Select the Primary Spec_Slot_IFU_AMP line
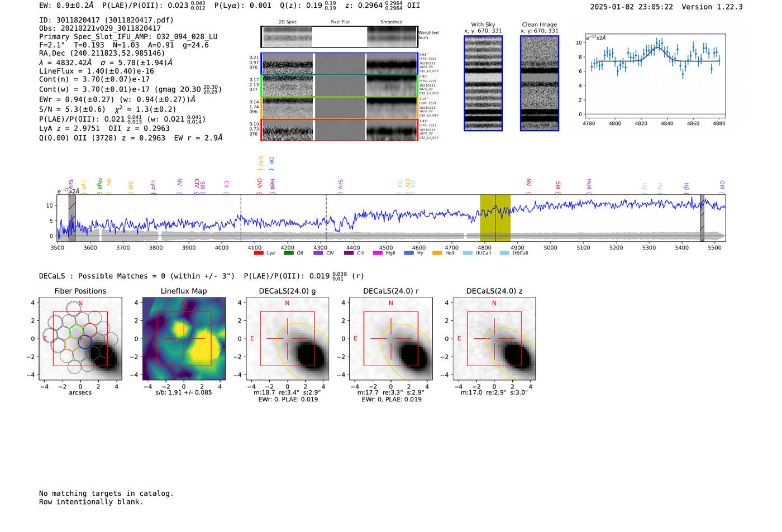 coord(128,37)
